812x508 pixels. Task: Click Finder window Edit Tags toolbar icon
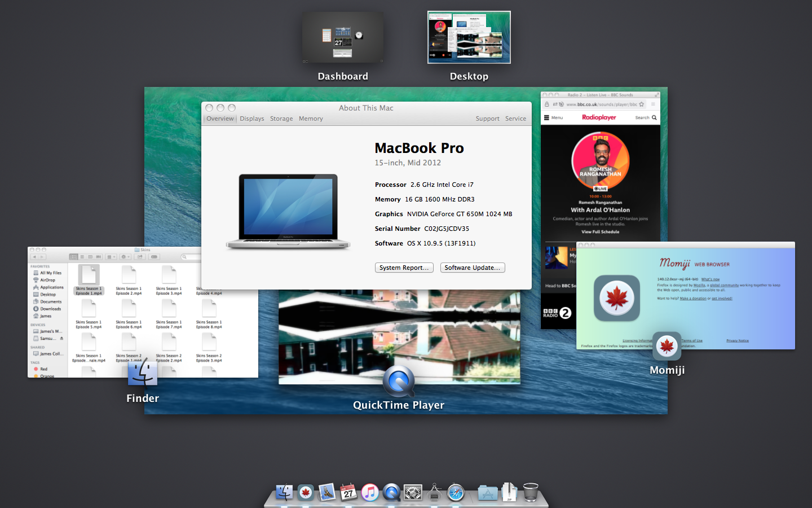155,257
